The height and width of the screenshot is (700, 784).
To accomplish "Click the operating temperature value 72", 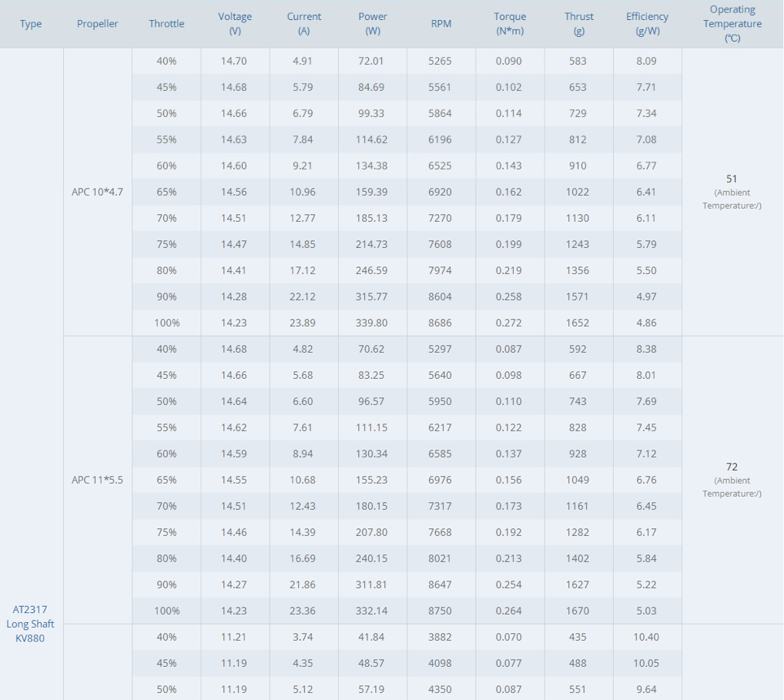I will (x=732, y=467).
